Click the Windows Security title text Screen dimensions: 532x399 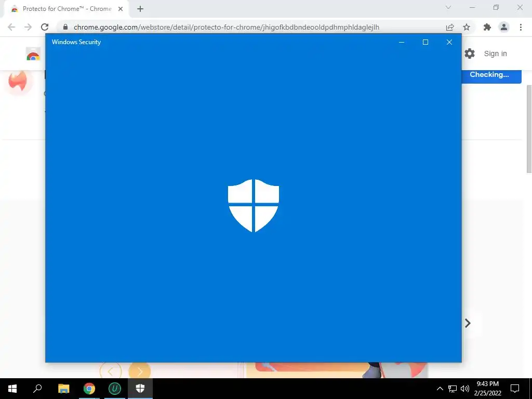coord(76,42)
